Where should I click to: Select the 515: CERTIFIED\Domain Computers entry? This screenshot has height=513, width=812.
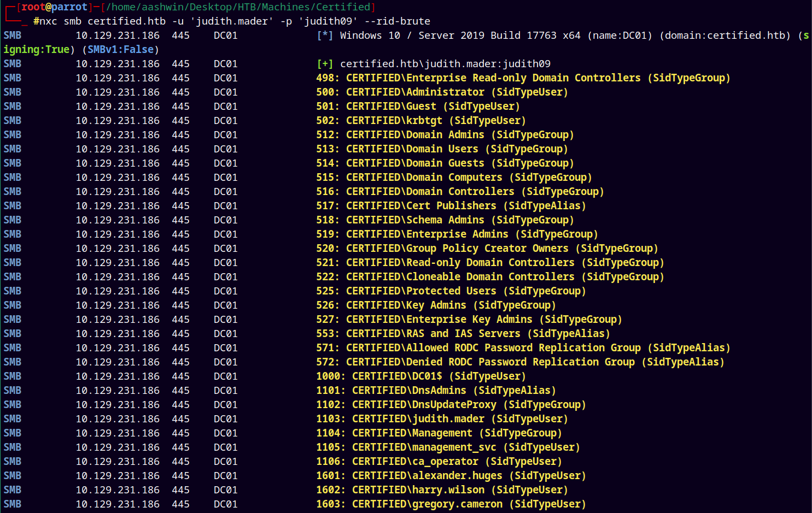point(454,178)
